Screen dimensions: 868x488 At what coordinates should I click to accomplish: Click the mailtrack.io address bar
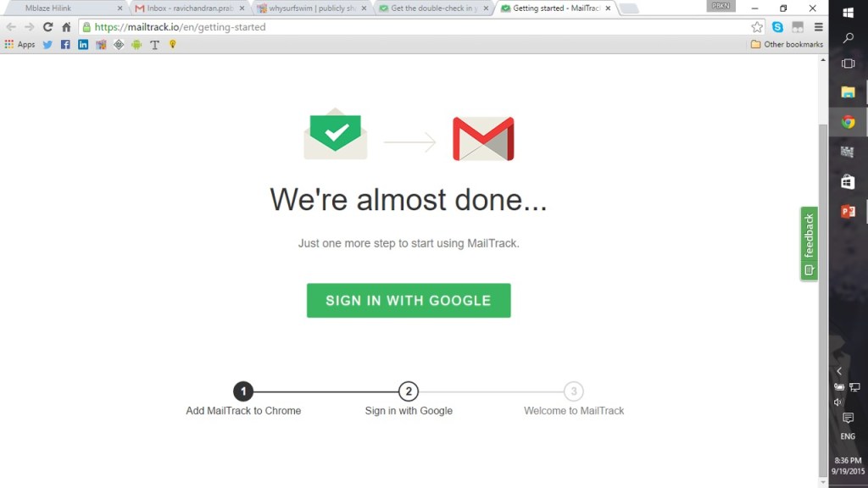pos(415,26)
